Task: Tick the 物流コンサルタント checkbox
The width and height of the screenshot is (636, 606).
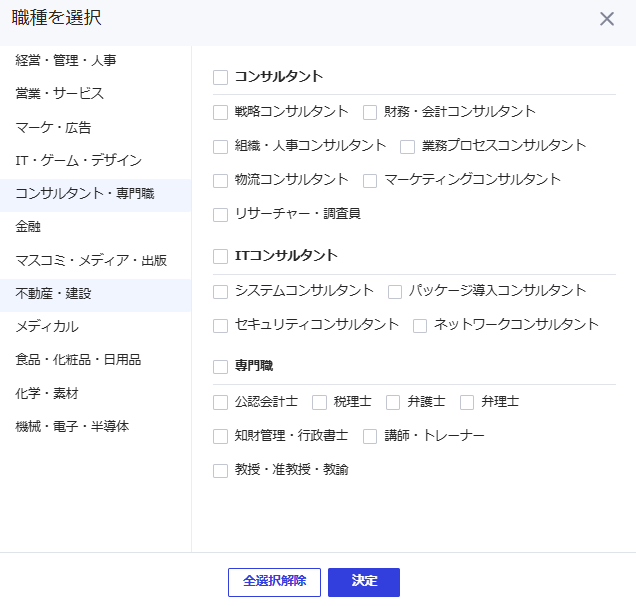Action: [220, 181]
